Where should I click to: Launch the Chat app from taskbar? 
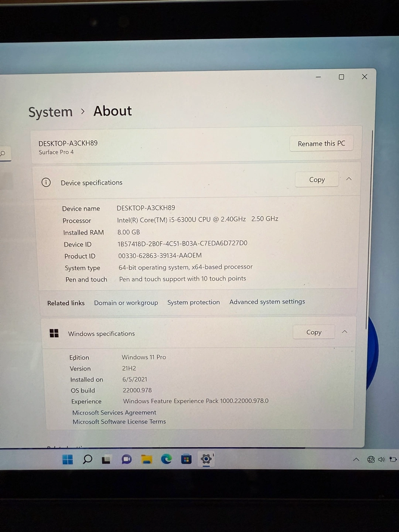tap(127, 459)
